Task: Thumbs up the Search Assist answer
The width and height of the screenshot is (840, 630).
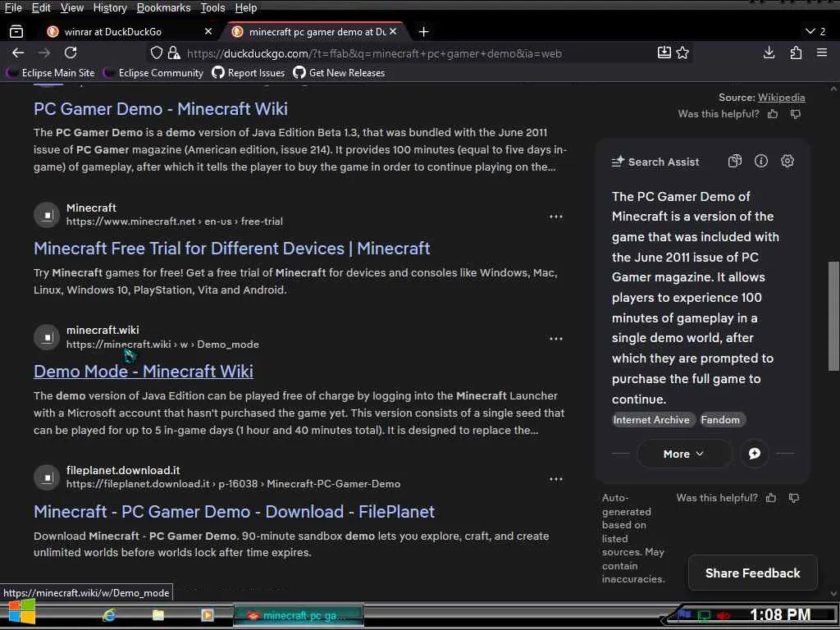Action: pos(771,498)
